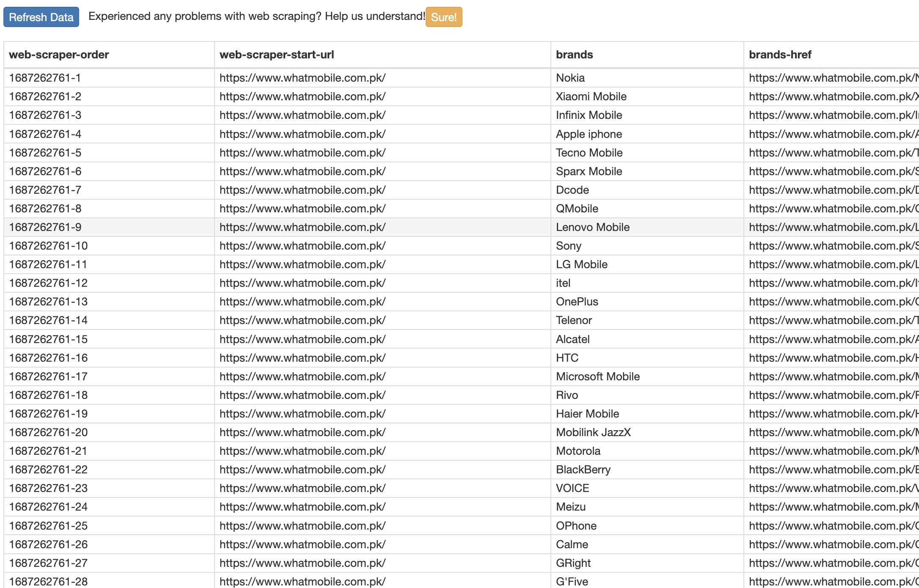Screen dimensions: 919x588
Task: Click order cell 1687262761-1
Action: click(109, 78)
